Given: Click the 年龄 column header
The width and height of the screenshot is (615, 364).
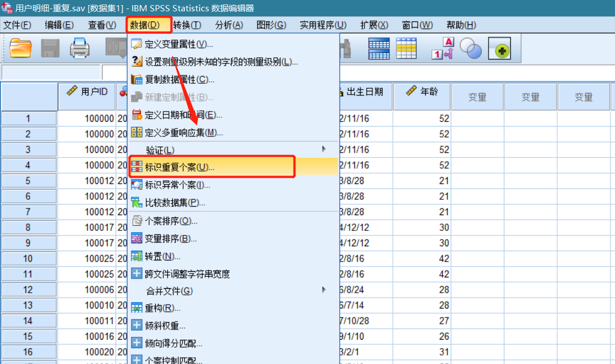Looking at the screenshot, I should pos(422,96).
